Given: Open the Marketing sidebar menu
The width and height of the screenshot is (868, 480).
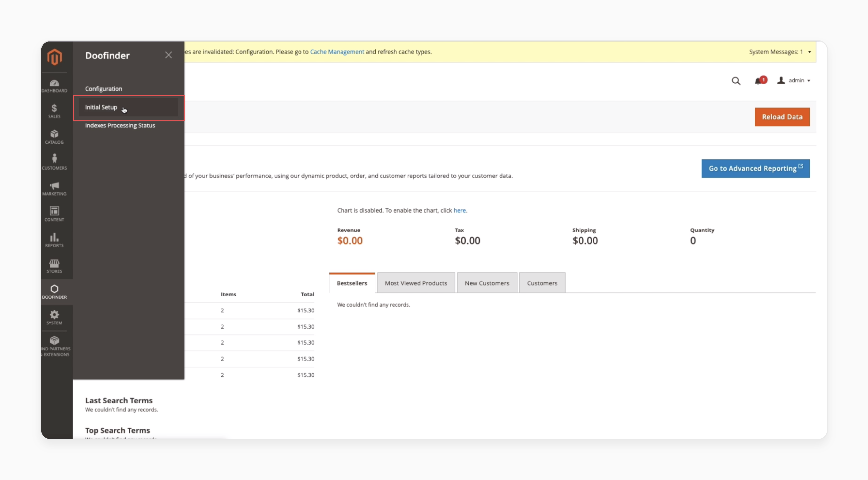Looking at the screenshot, I should (x=54, y=189).
